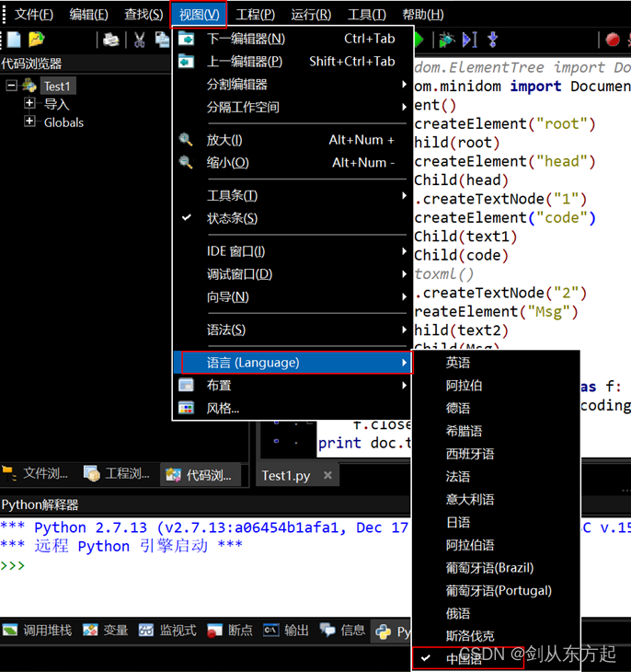
Task: Click the Zoom In magnifier icon
Action: 186,139
